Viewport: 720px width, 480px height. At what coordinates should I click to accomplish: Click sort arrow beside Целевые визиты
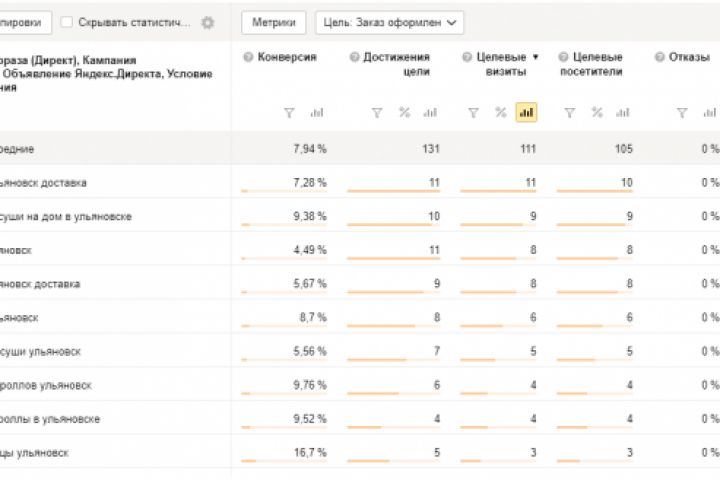535,57
